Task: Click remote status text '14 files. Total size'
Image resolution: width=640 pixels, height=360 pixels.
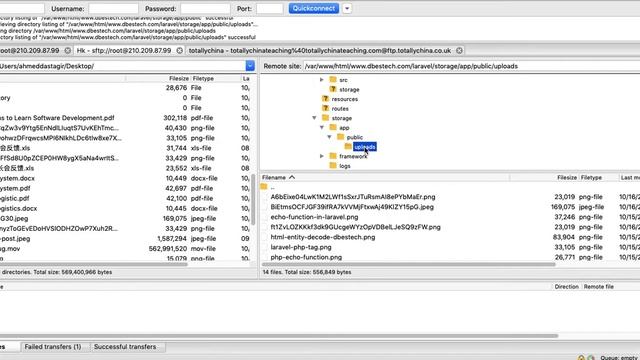Action: pyautogui.click(x=307, y=272)
